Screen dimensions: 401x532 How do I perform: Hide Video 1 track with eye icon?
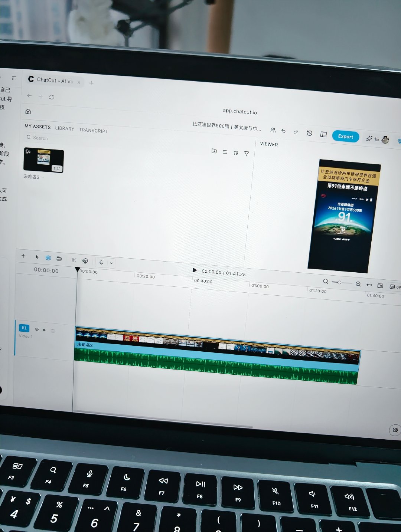(x=37, y=329)
